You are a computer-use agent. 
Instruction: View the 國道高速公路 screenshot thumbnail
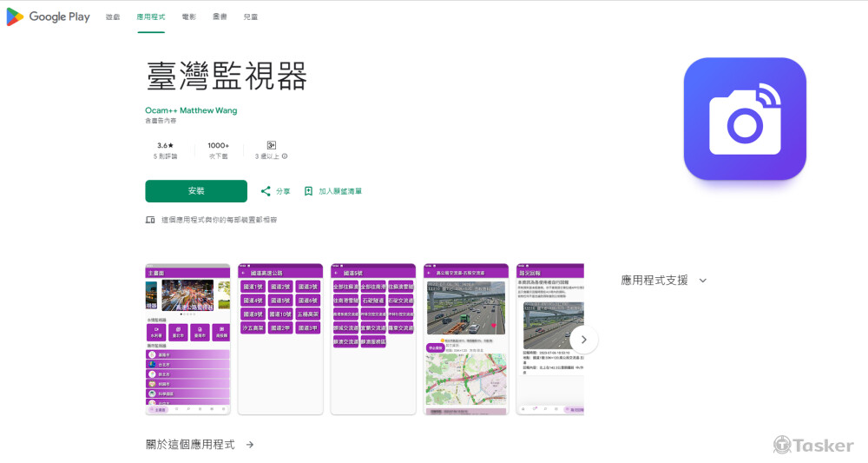click(280, 339)
